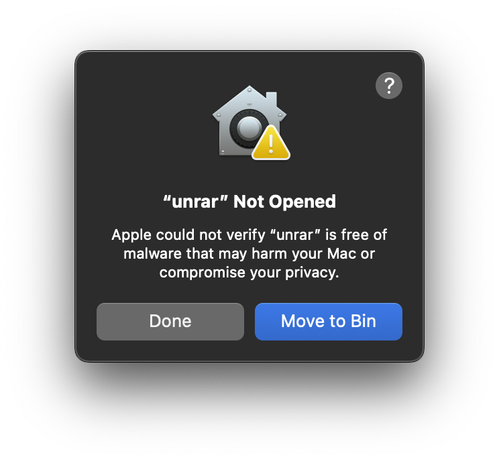
Task: Click the exclamation mark in warning triangle
Action: tap(271, 143)
